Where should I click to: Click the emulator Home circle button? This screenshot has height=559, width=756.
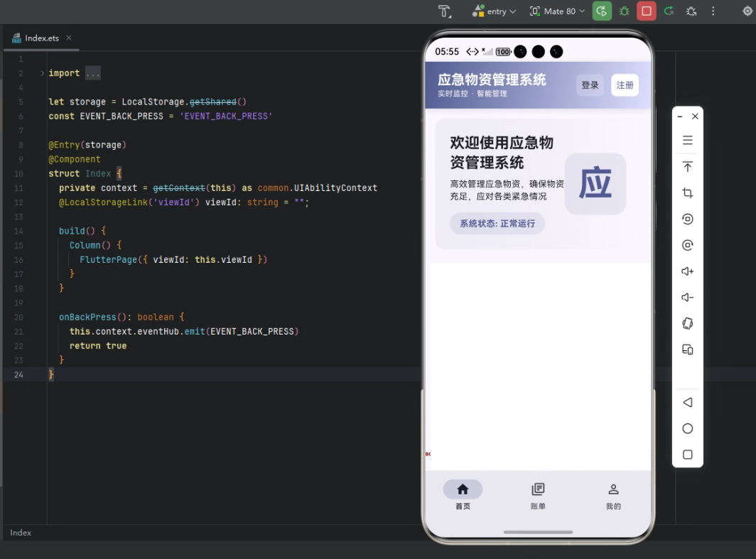688,428
